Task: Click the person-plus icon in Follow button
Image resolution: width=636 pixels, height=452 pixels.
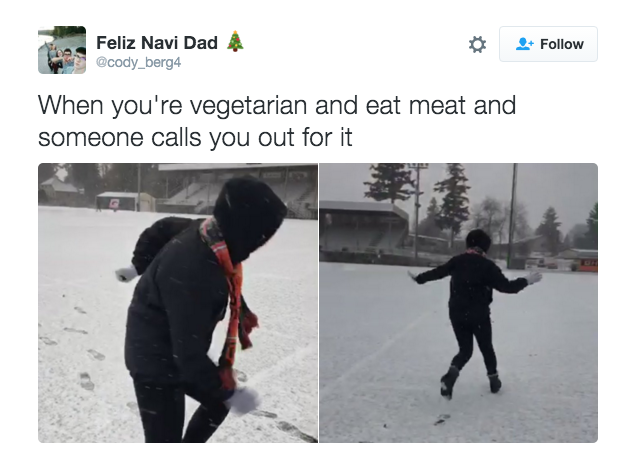Action: pyautogui.click(x=524, y=44)
